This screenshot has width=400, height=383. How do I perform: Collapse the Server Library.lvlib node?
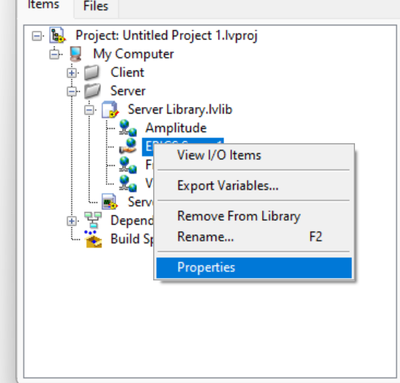coord(89,110)
